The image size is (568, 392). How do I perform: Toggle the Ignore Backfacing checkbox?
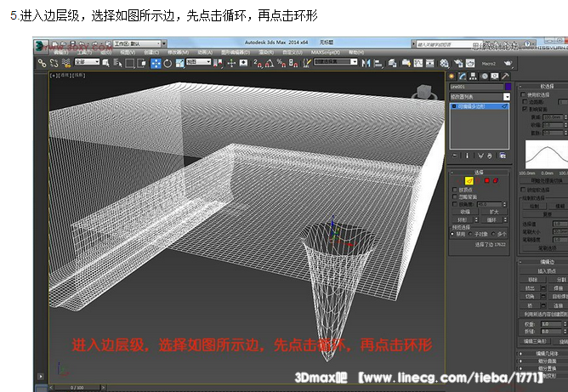(455, 197)
